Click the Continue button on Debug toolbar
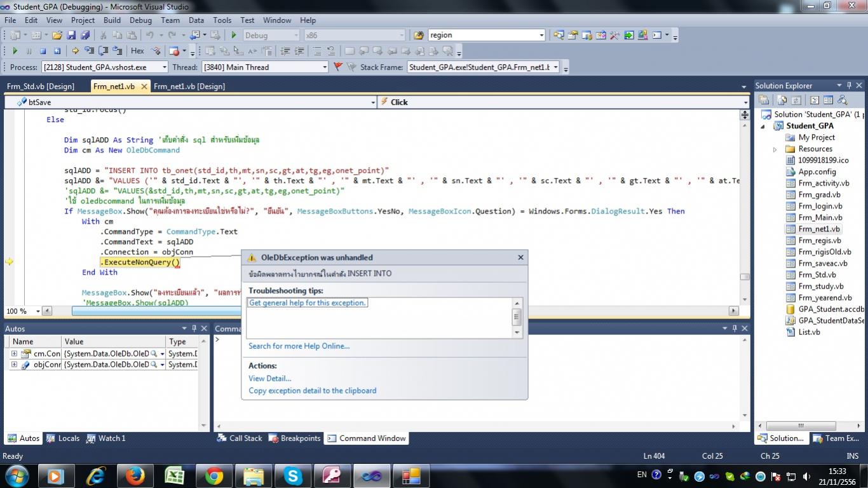The width and height of the screenshot is (868, 488). 15,51
